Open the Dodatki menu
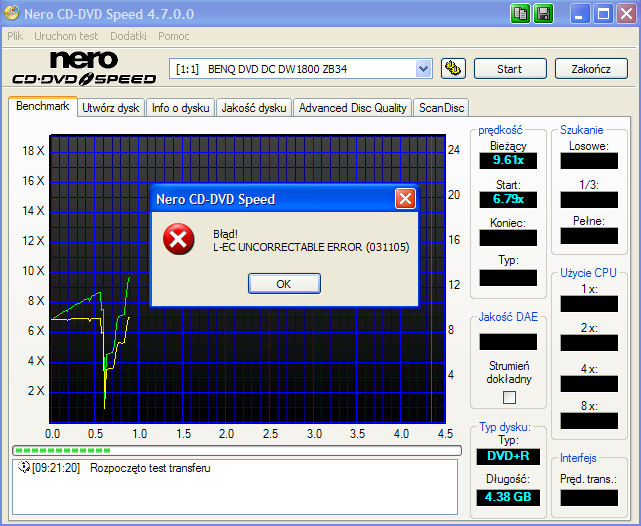 (128, 36)
